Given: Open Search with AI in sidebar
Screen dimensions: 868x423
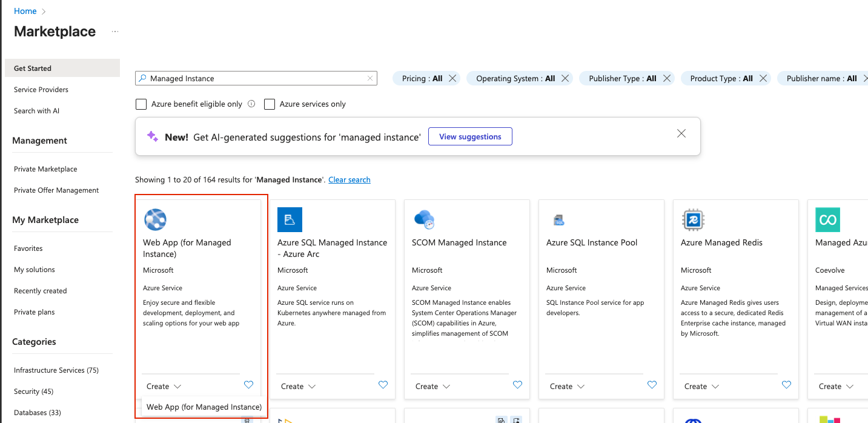Looking at the screenshot, I should pos(36,111).
